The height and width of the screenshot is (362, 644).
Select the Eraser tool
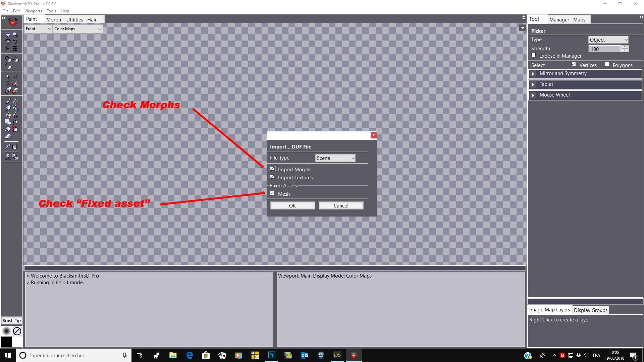[7, 135]
